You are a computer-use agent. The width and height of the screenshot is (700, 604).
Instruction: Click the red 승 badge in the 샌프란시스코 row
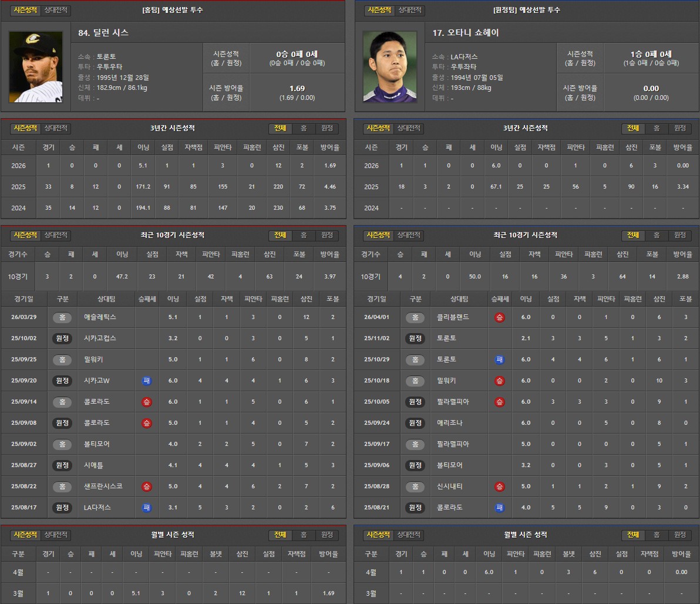[x=146, y=486]
